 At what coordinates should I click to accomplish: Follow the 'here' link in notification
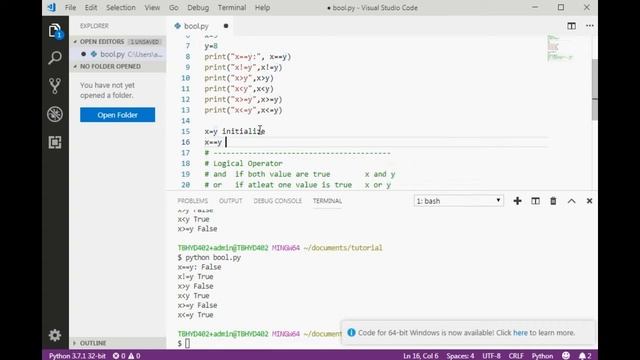520,333
